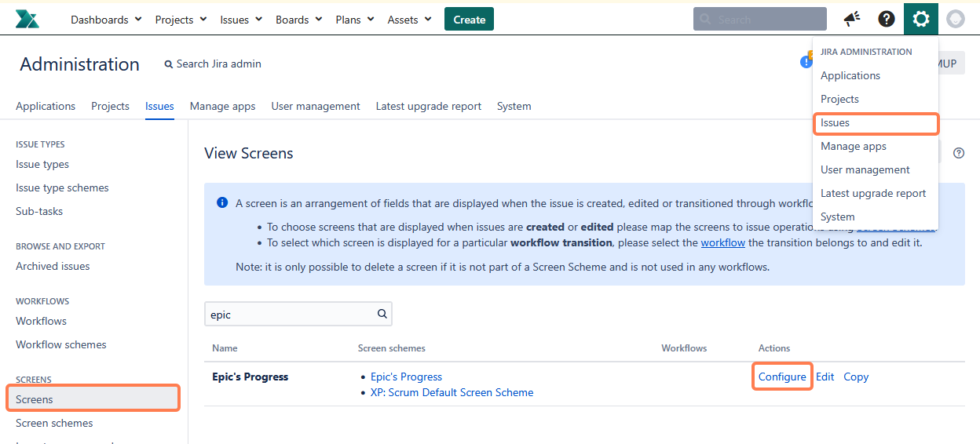Viewport: 980px width, 444px height.
Task: Click the administration gear icon
Action: coord(920,20)
